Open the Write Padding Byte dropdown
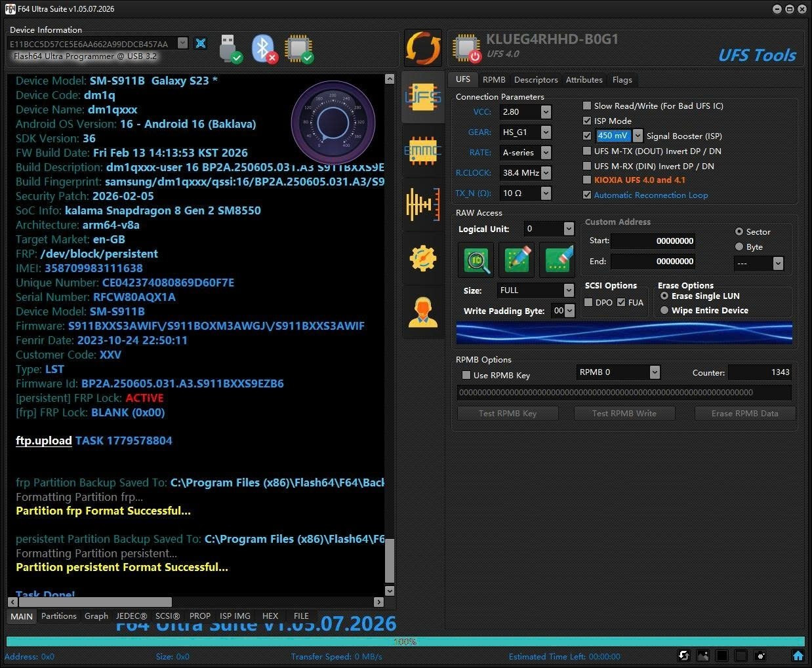This screenshot has height=668, width=812. pos(569,311)
